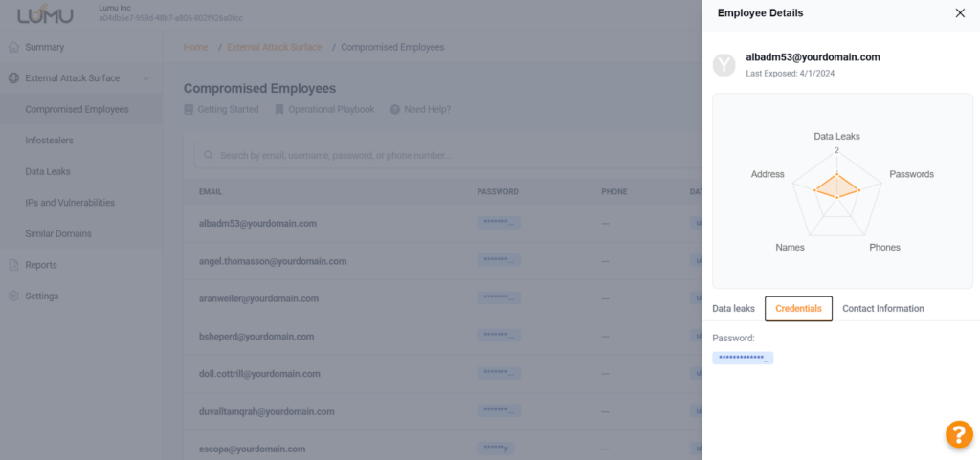Click the employee avatar icon
Screen dimensions: 980x460
pyautogui.click(x=724, y=65)
